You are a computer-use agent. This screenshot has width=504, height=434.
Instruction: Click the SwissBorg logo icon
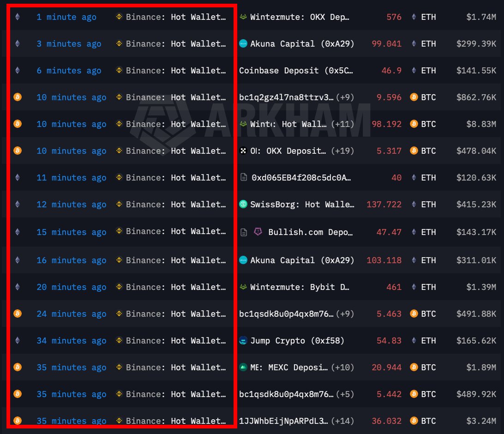[x=243, y=204]
